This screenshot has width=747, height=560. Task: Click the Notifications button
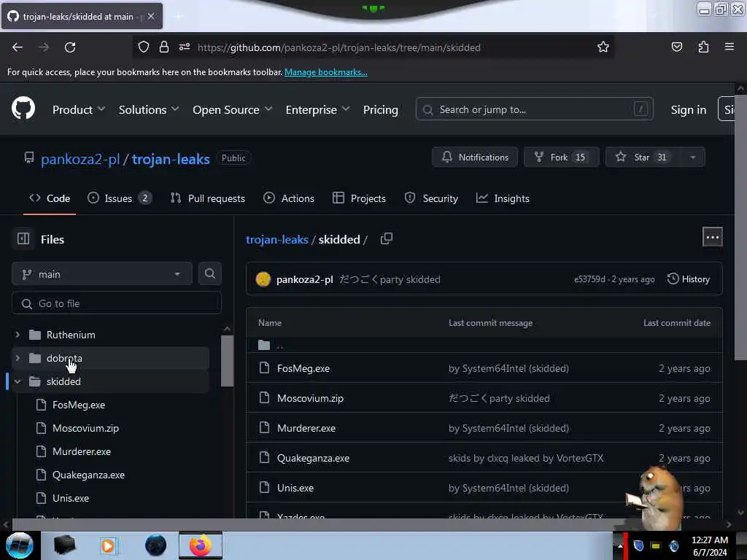474,157
